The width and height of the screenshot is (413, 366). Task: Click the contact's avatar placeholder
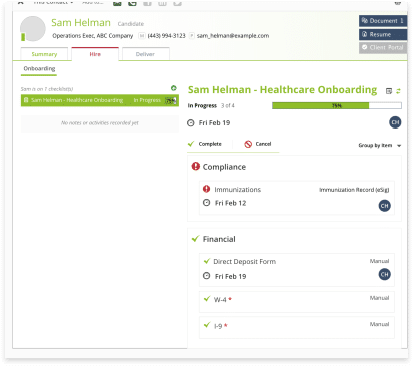[x=33, y=29]
